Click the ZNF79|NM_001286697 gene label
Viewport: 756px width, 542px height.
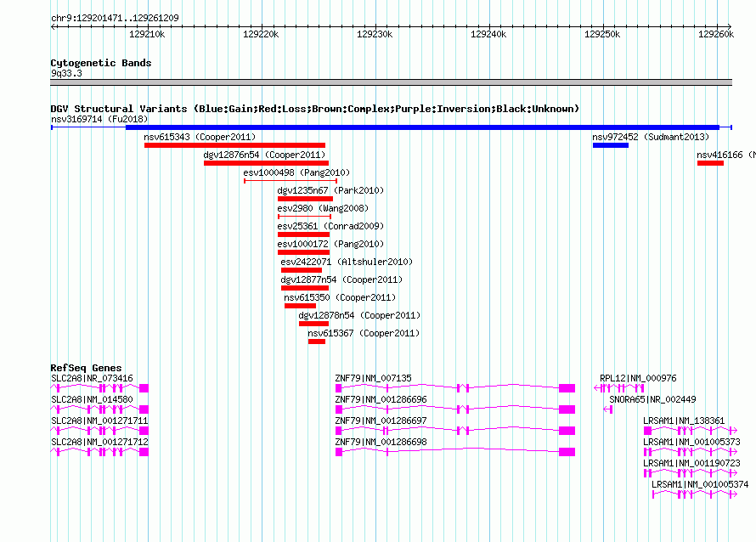coord(381,421)
